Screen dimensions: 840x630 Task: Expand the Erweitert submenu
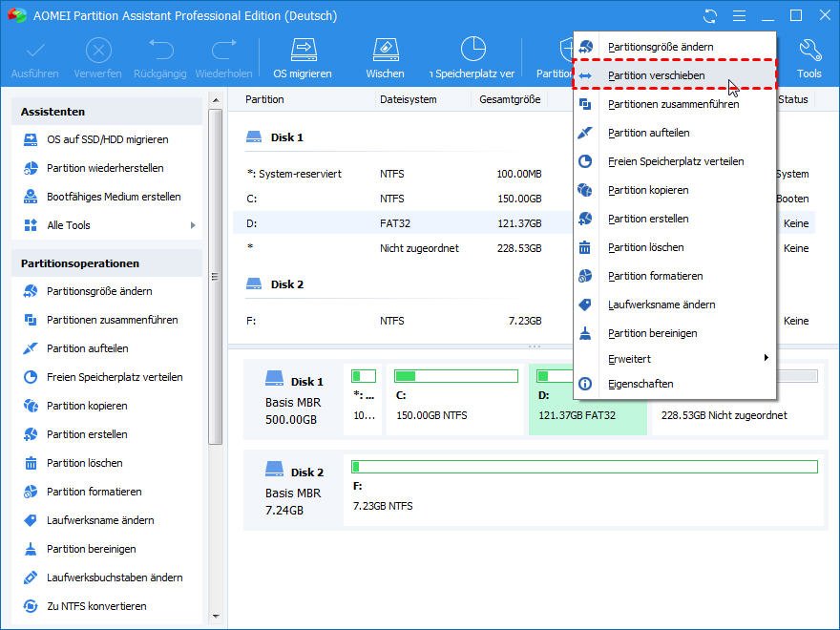(675, 359)
